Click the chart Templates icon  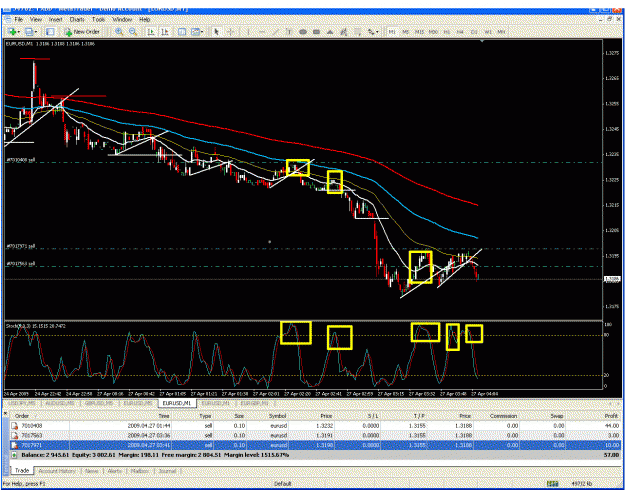pos(195,31)
